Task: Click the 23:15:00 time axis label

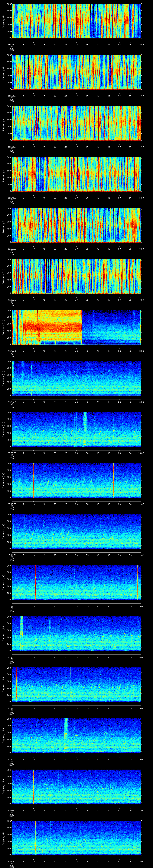Action: click(x=12, y=759)
